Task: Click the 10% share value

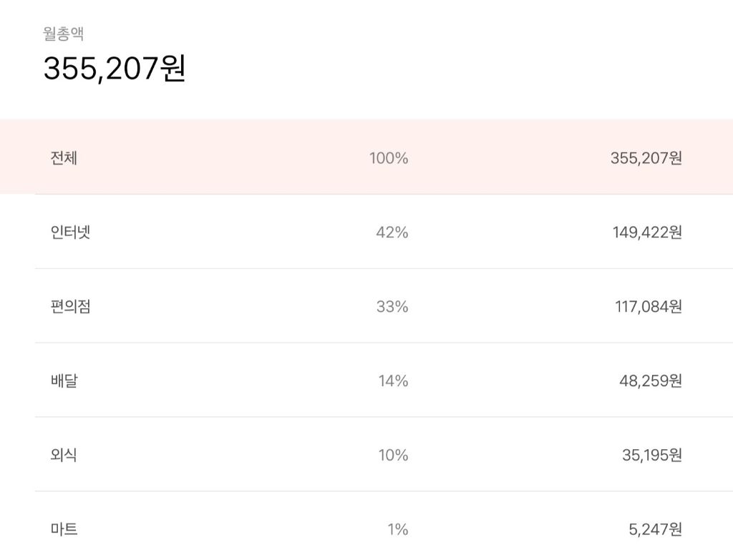Action: coord(392,456)
